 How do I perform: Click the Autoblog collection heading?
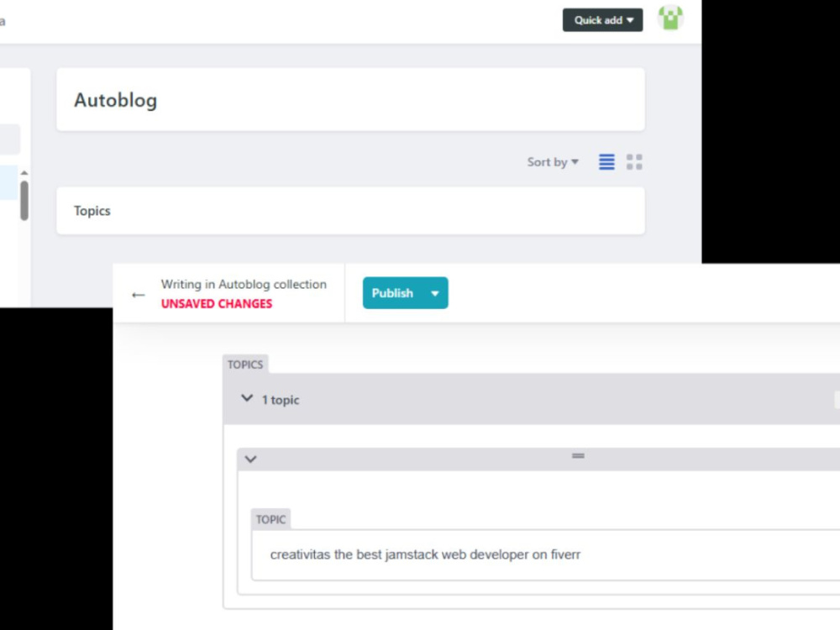click(116, 100)
